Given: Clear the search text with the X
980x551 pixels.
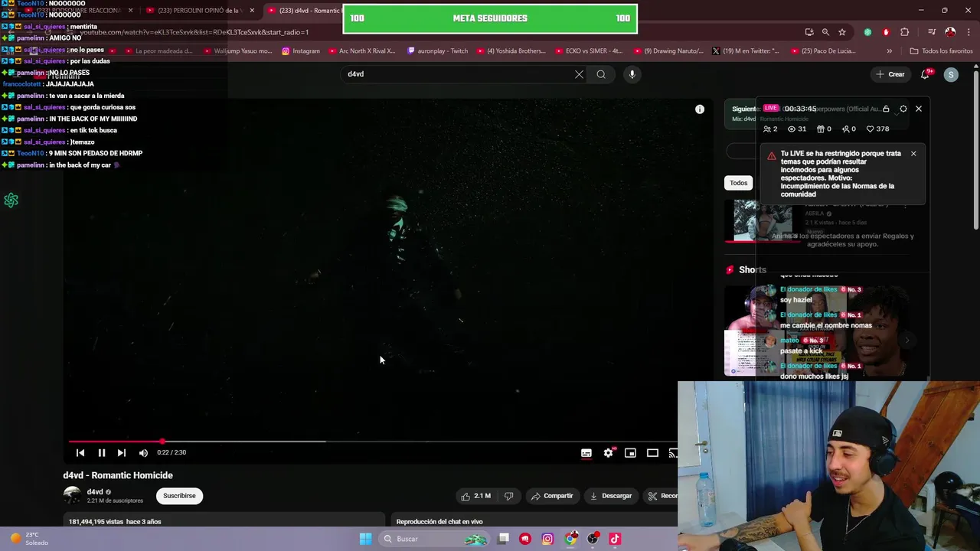Looking at the screenshot, I should pos(579,74).
